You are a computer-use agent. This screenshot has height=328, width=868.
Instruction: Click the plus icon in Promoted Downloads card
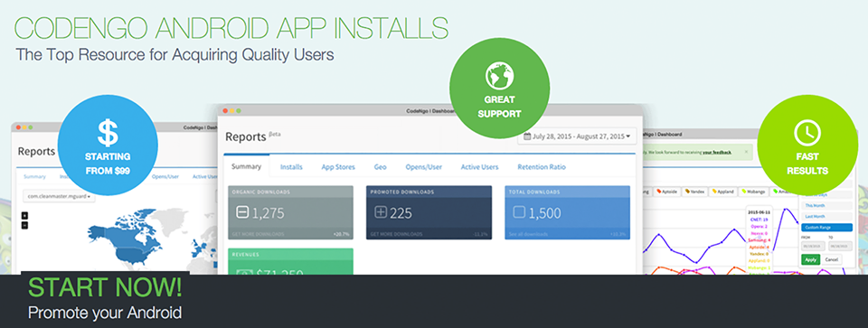[380, 211]
